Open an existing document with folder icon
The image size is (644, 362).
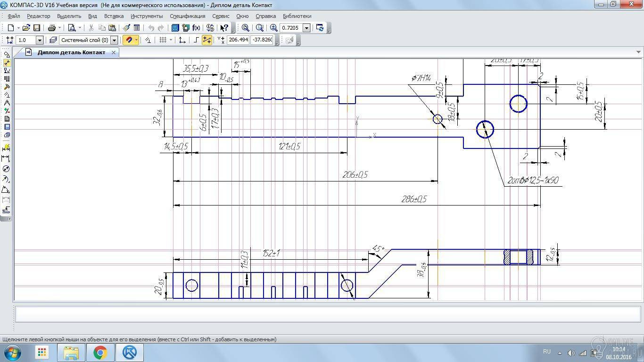(x=26, y=28)
